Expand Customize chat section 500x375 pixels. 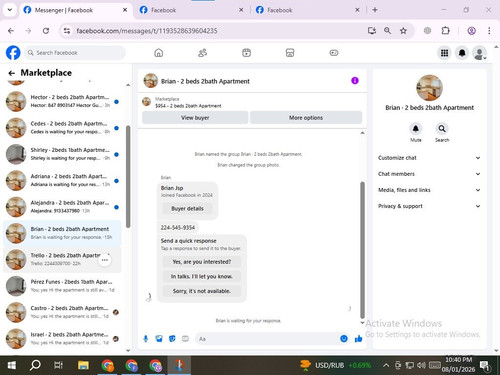point(429,158)
